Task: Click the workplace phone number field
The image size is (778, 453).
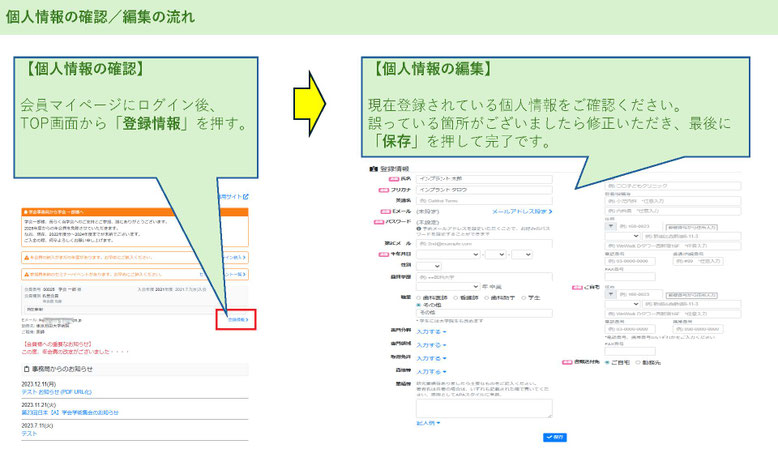Action: coord(630,261)
